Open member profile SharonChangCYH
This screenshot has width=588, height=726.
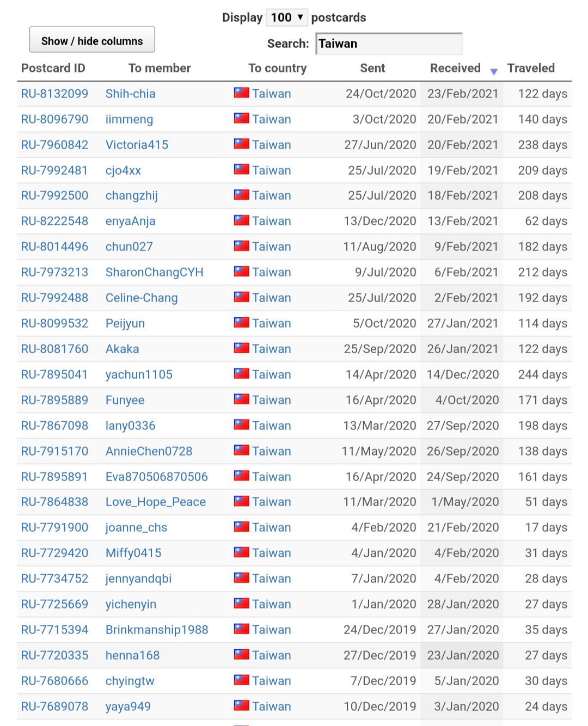155,272
